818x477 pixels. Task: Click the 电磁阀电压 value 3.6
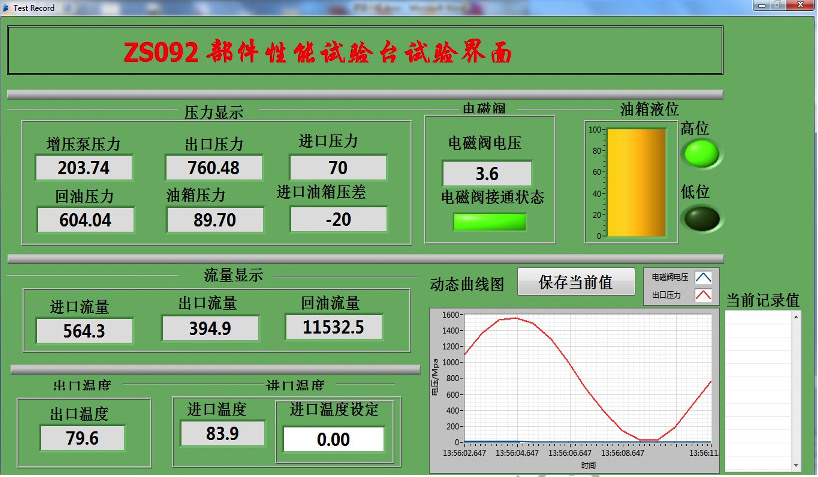tap(487, 173)
